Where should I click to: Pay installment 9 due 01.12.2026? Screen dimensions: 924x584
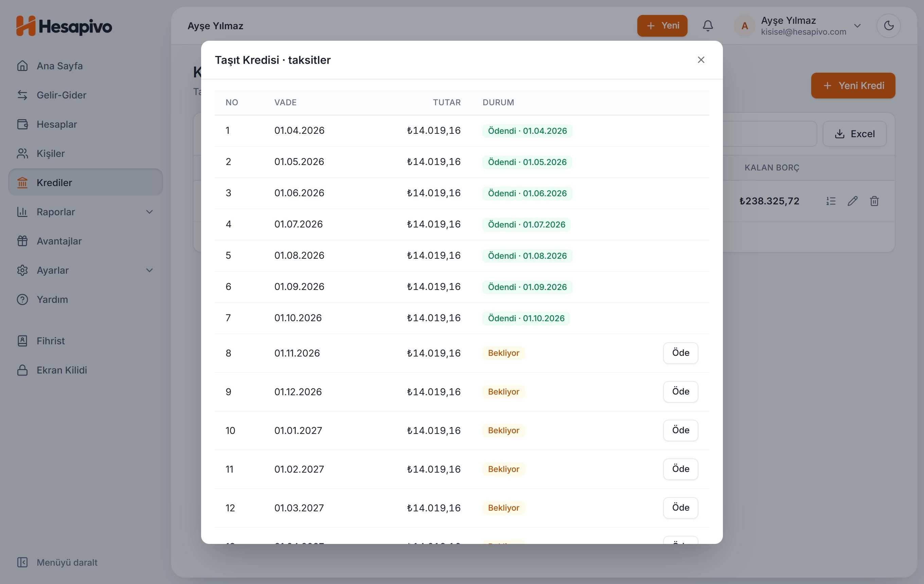[680, 391]
